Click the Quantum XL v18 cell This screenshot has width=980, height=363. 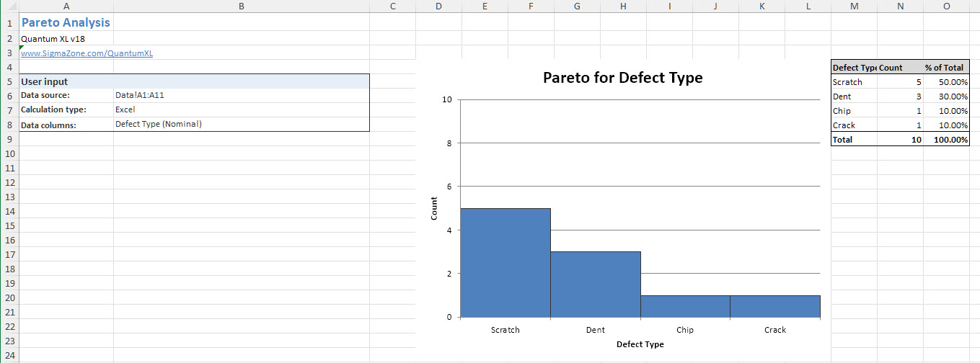[x=66, y=38]
